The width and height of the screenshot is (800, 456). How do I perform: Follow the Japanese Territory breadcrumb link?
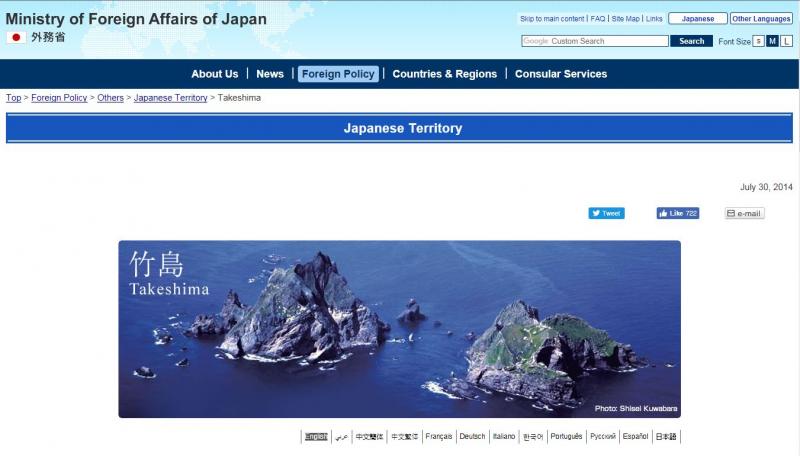click(x=170, y=98)
